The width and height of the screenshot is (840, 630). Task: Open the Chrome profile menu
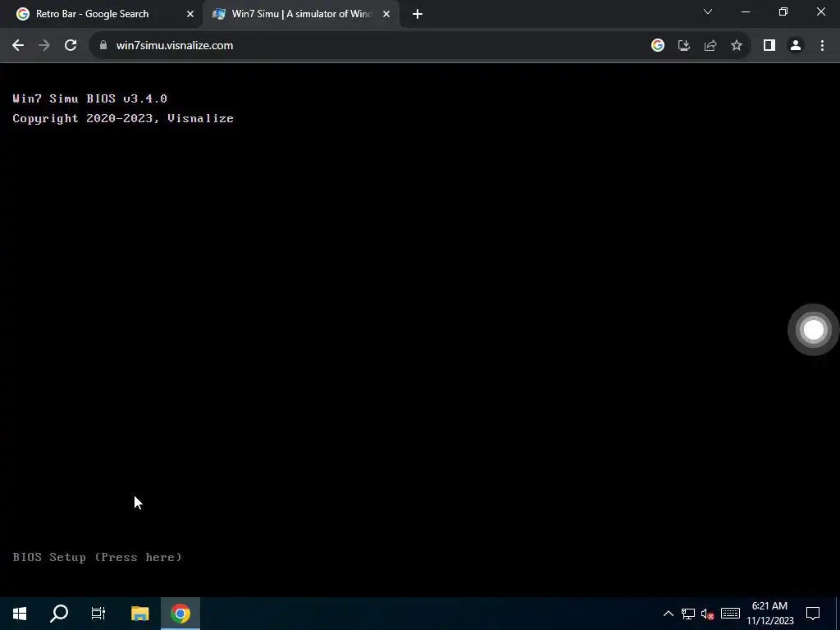point(796,46)
